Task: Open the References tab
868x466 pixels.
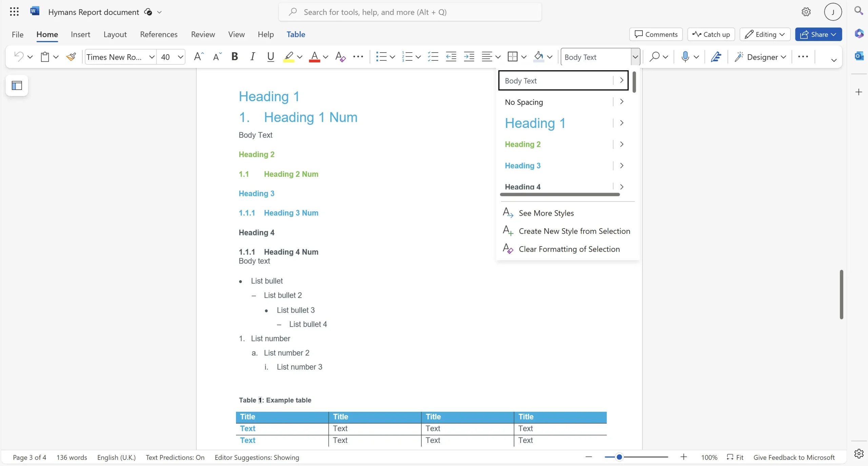Action: pyautogui.click(x=159, y=34)
